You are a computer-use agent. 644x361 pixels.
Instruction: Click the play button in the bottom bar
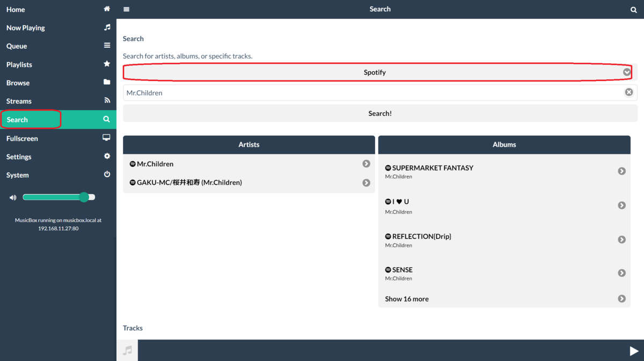click(x=634, y=351)
